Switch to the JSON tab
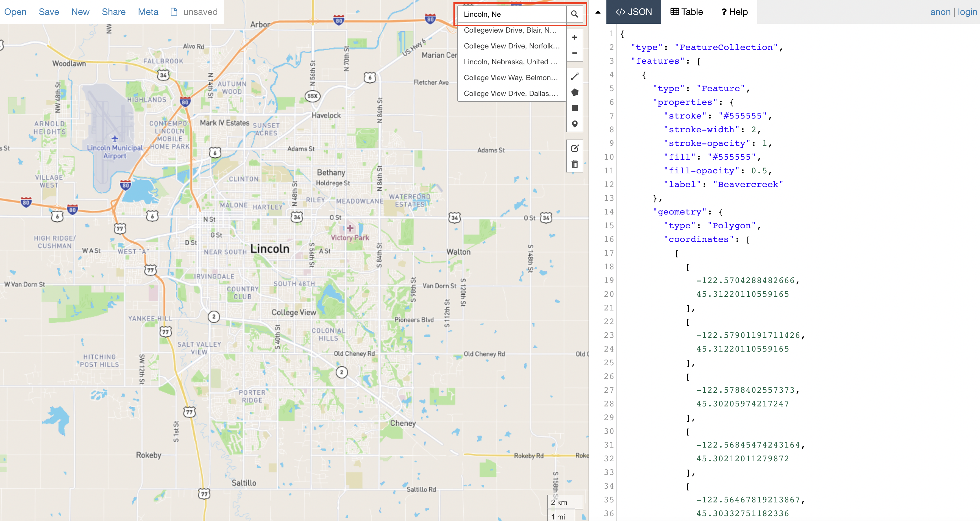The image size is (980, 521). point(634,12)
